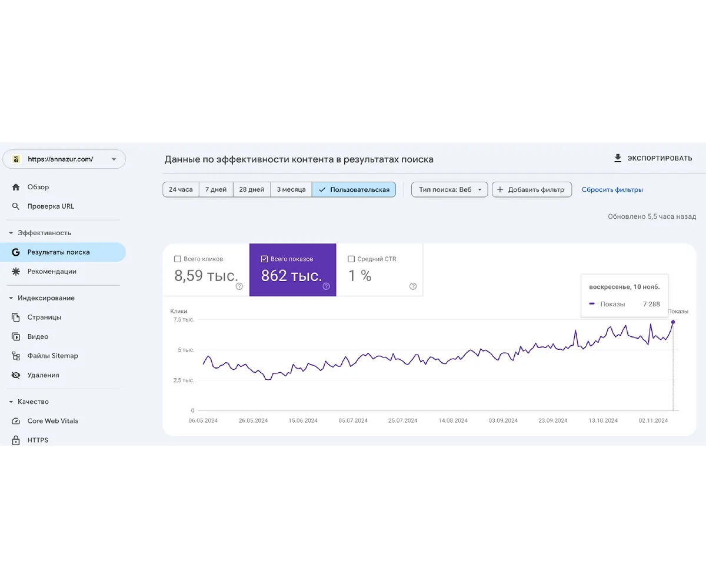Open Файлы Sitemap via its icon
This screenshot has width=706, height=588.
16,356
